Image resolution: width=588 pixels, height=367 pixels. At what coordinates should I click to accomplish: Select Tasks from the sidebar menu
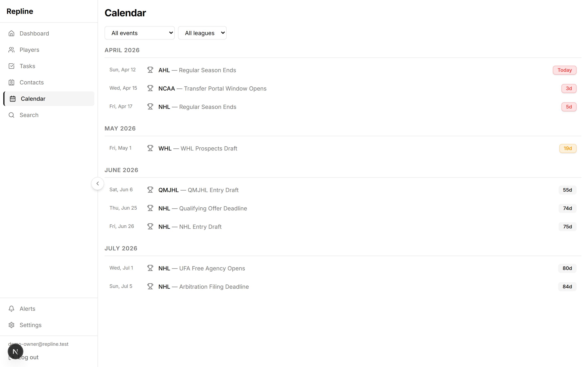[x=27, y=66]
